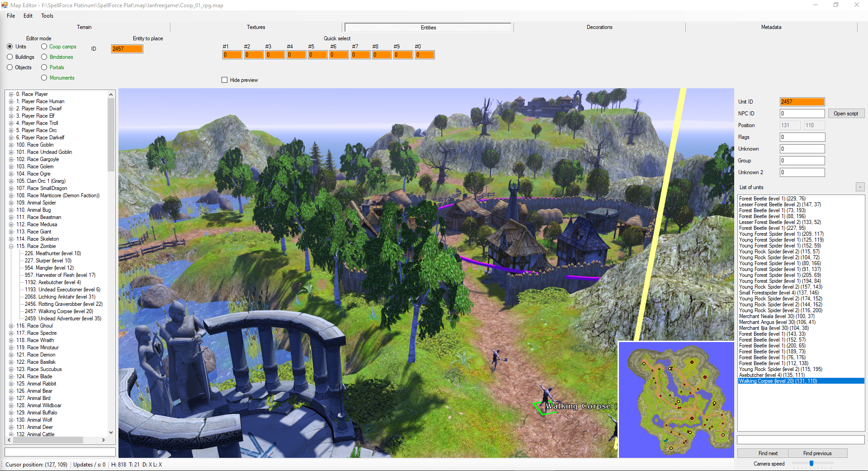
Task: Click the Unknown 2 input field
Action: (802, 172)
